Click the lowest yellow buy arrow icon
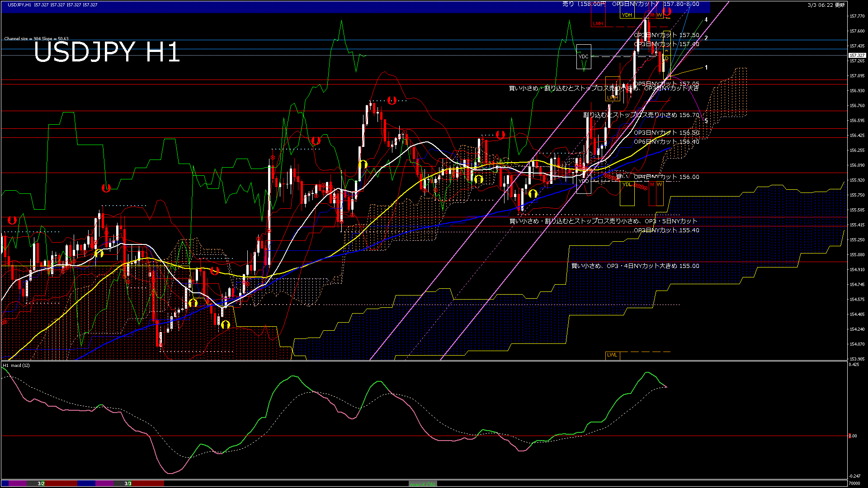 [x=226, y=324]
